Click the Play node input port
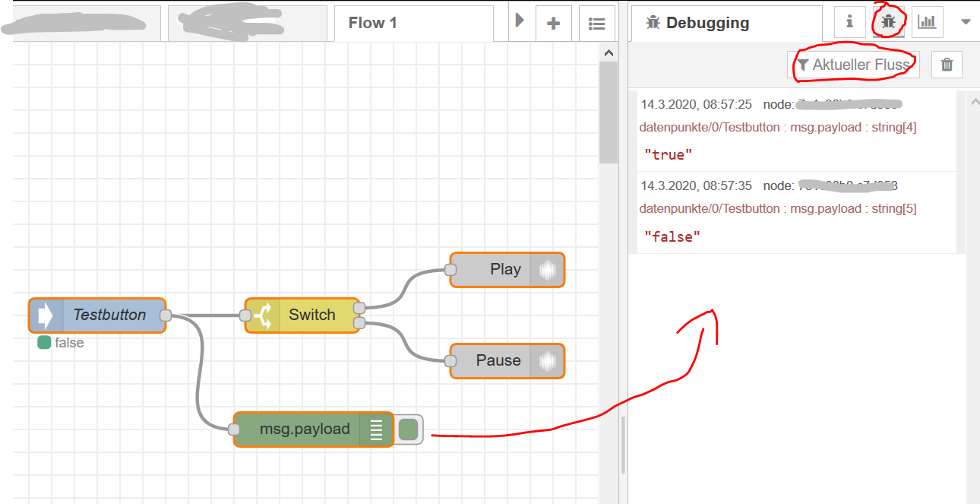 click(x=450, y=269)
